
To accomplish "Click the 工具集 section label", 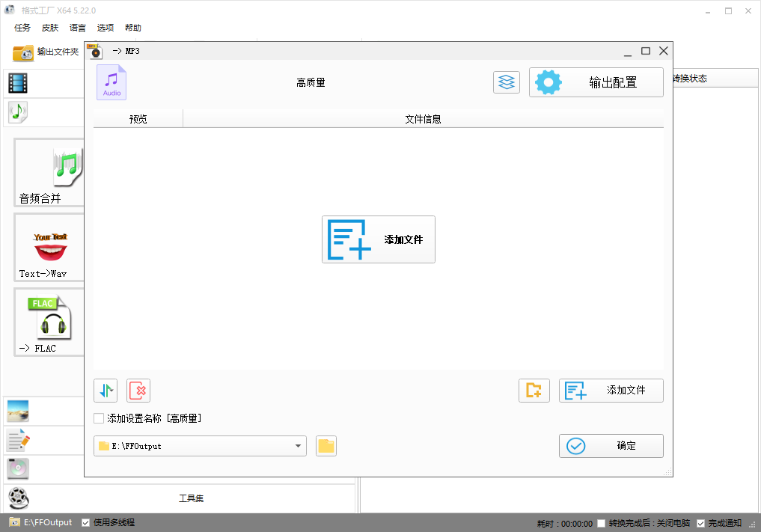I will (192, 498).
